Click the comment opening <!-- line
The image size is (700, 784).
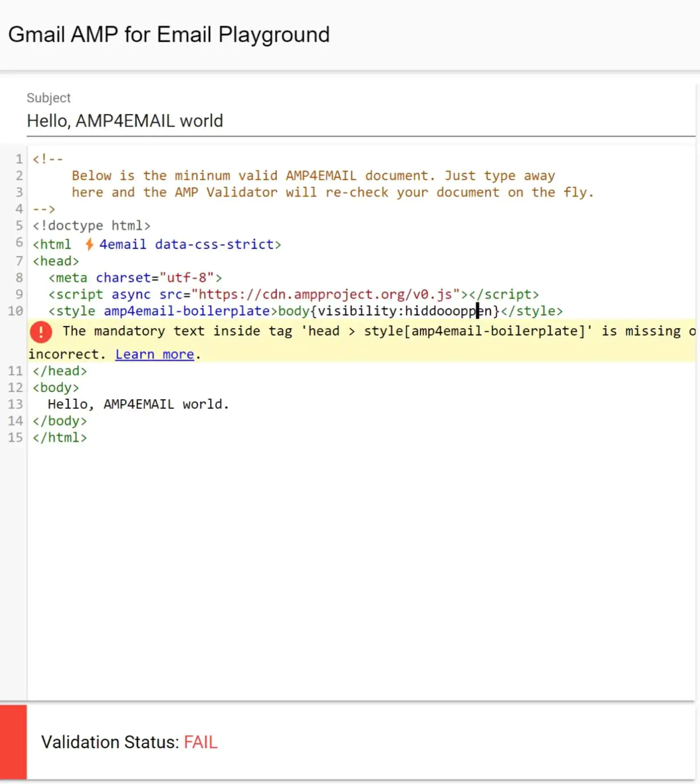[48, 159]
